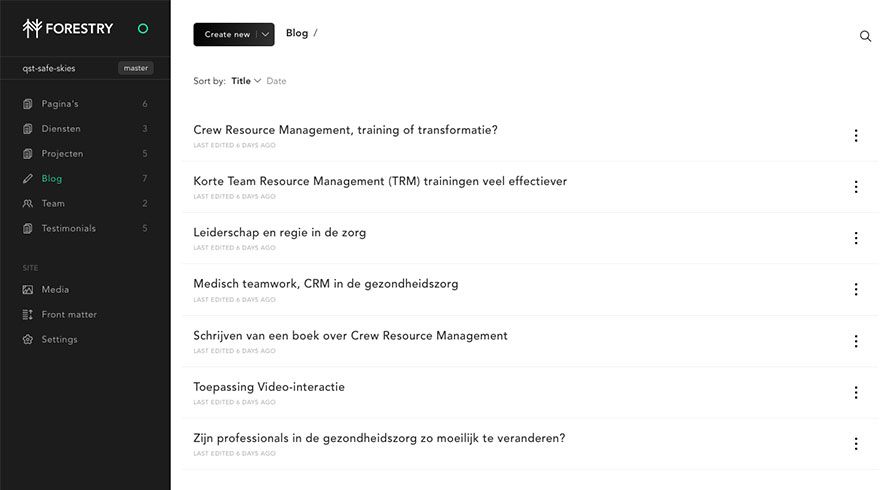
Task: Click the Front matter icon
Action: [x=28, y=315]
